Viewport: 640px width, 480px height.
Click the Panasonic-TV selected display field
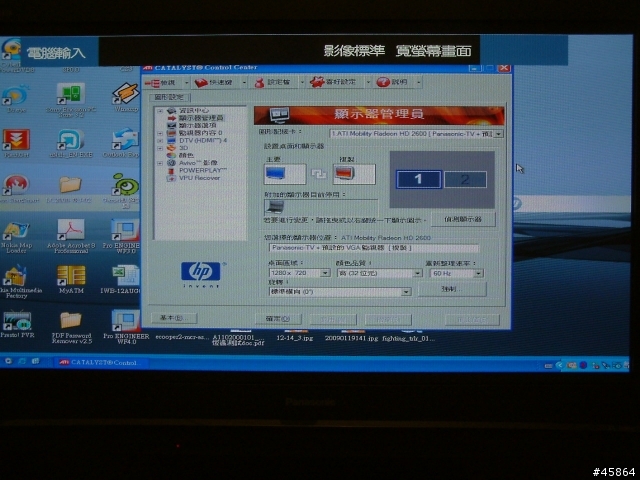click(x=373, y=248)
